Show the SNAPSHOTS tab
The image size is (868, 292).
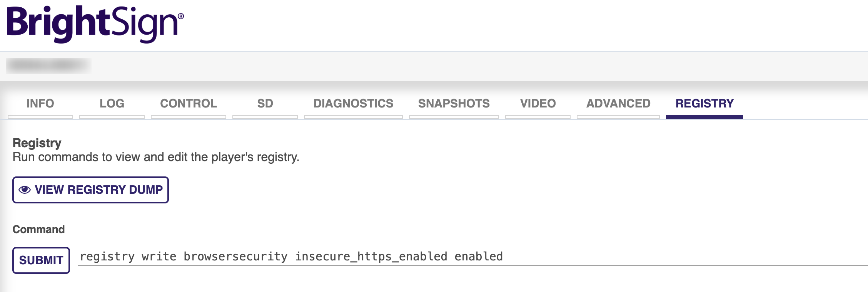click(x=454, y=104)
